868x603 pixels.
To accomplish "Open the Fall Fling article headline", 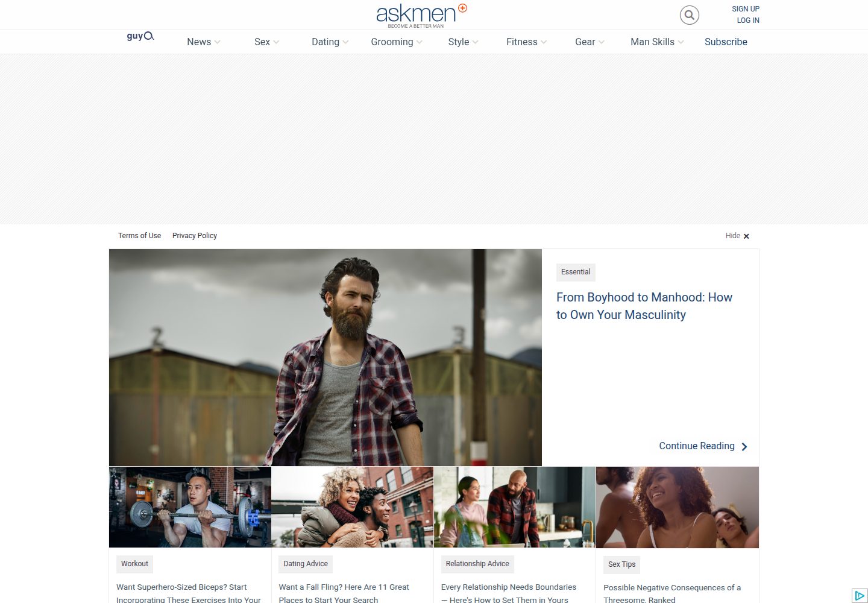I will pyautogui.click(x=344, y=593).
